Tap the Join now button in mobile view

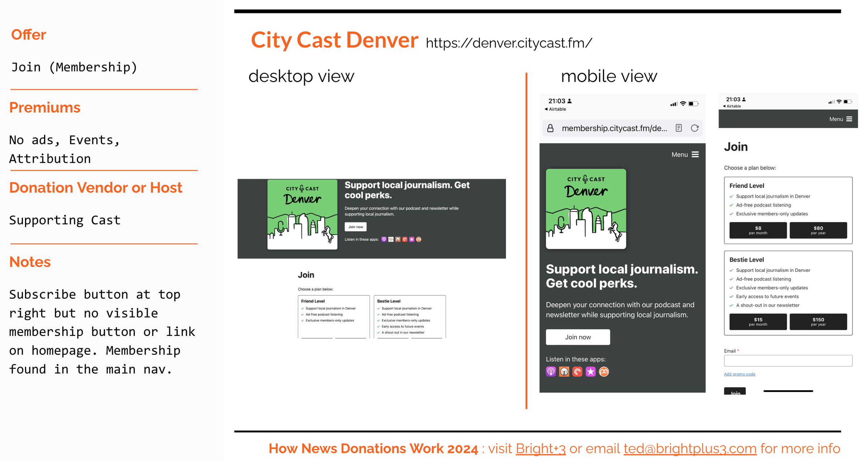578,337
